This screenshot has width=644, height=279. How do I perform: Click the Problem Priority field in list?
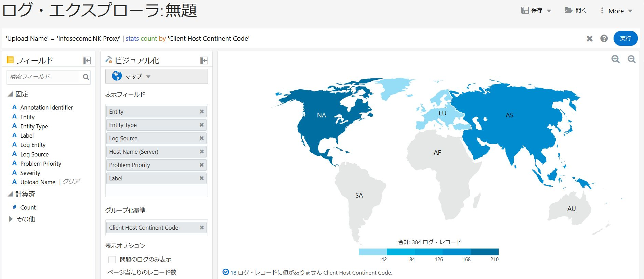[x=41, y=164]
